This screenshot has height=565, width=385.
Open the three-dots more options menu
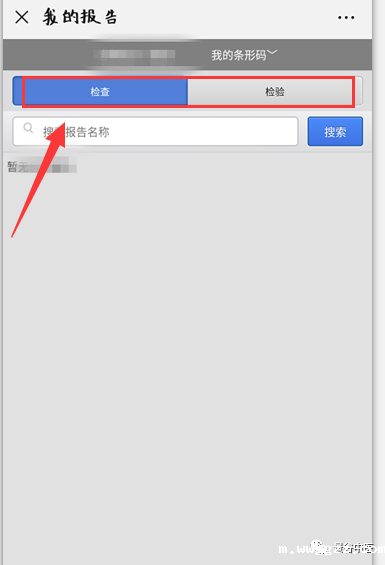(346, 17)
